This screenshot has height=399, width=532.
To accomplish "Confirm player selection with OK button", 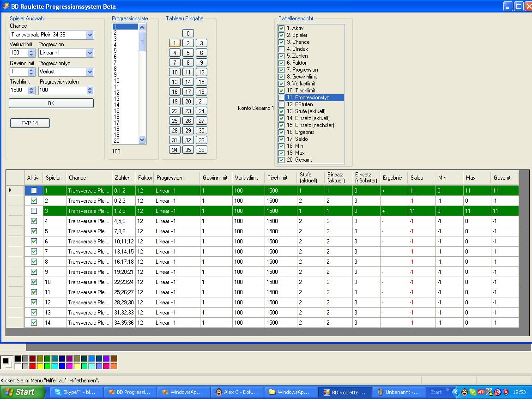I will tap(51, 103).
